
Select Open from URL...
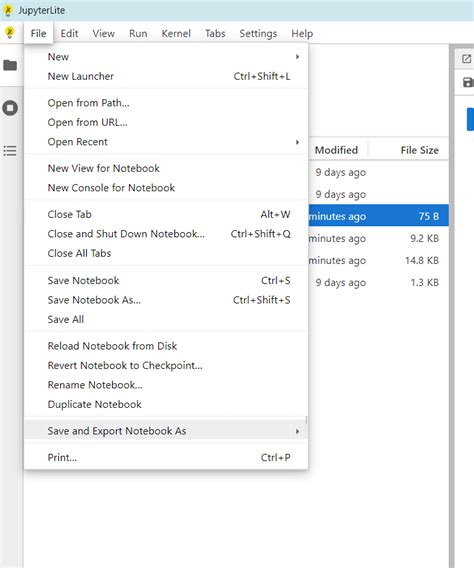pyautogui.click(x=166, y=122)
